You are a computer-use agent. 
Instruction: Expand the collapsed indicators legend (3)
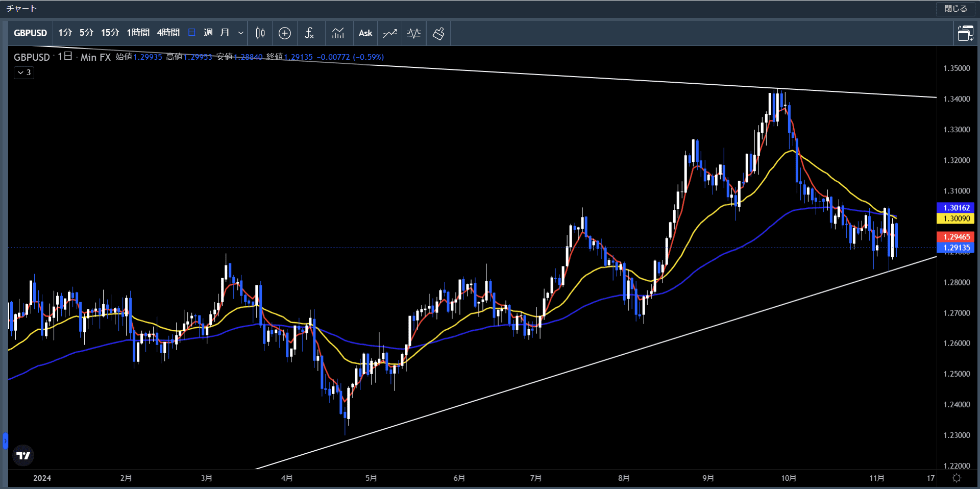[x=24, y=72]
